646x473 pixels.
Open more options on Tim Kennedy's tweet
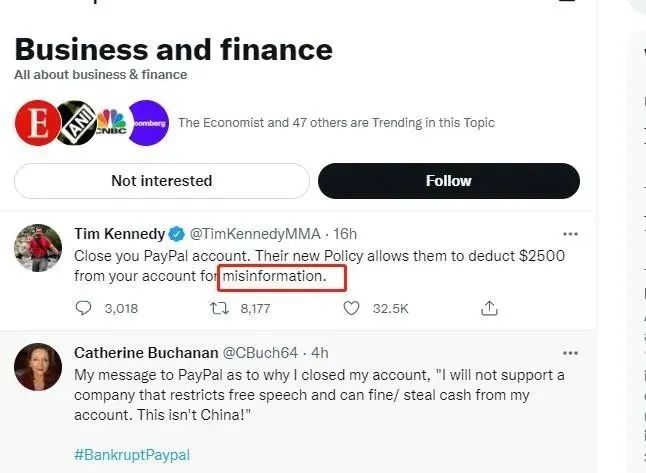point(570,234)
